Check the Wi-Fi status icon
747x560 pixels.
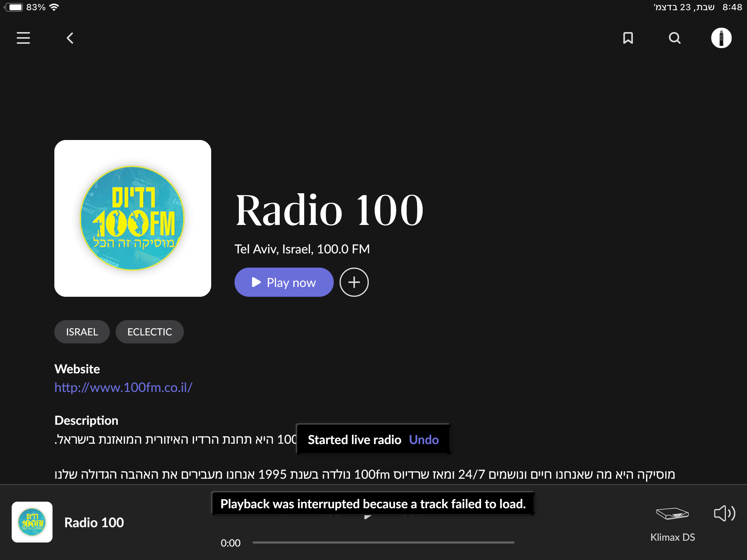coord(54,6)
